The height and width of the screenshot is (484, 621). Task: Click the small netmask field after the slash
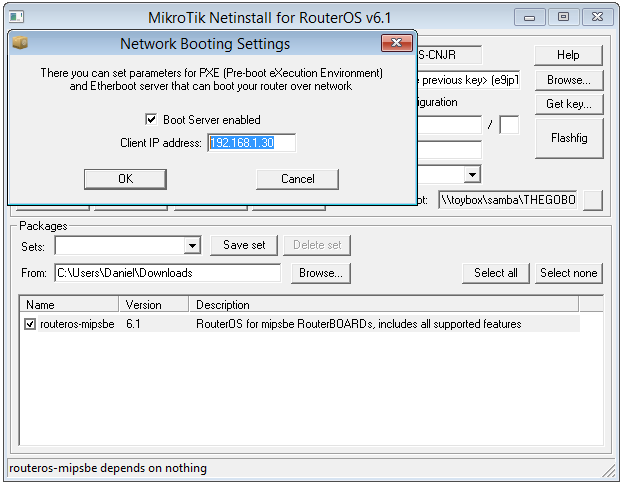pos(509,125)
